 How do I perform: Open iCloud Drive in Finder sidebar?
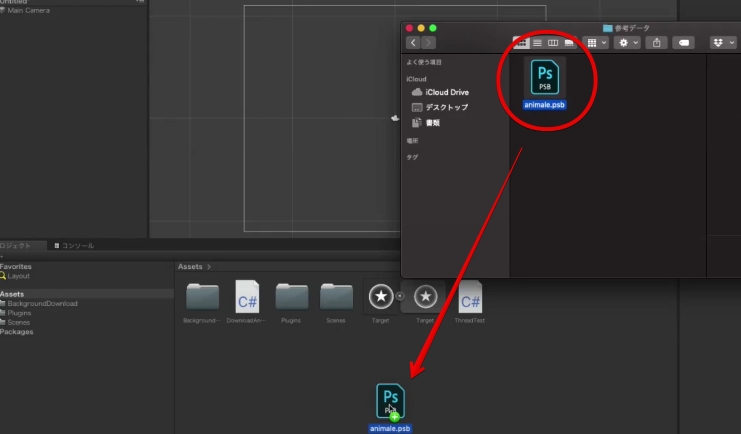coord(440,92)
